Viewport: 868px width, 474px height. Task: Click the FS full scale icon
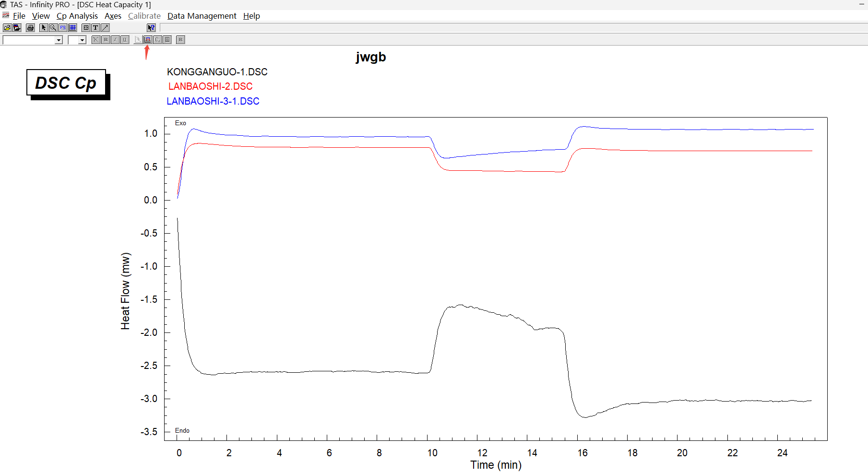(x=63, y=28)
